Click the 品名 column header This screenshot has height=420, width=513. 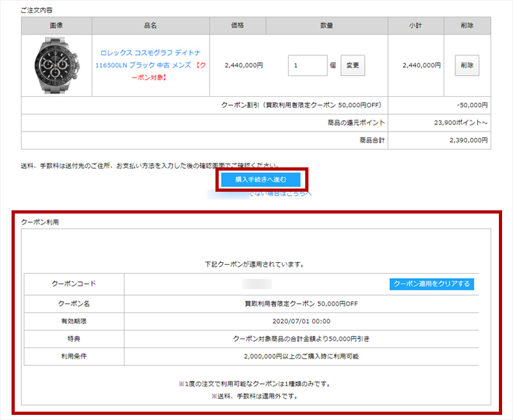(151, 26)
